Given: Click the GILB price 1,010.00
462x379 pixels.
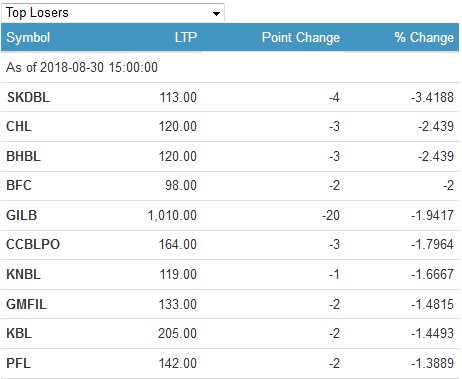Looking at the screenshot, I should point(172,215).
